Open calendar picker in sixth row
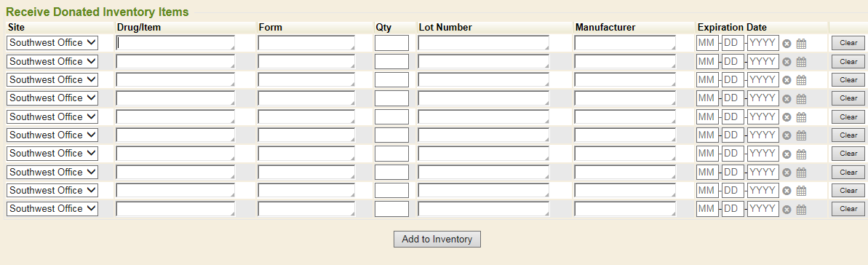 tap(801, 135)
